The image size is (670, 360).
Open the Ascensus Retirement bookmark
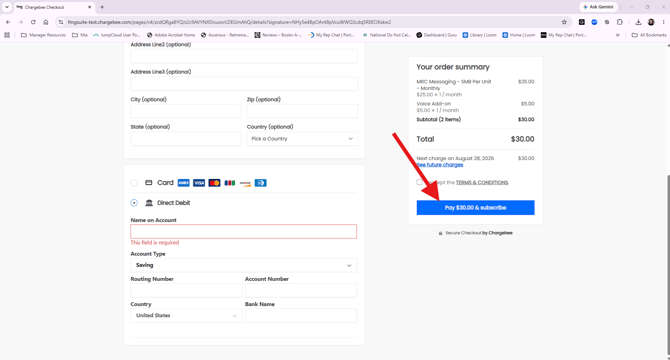click(x=225, y=35)
